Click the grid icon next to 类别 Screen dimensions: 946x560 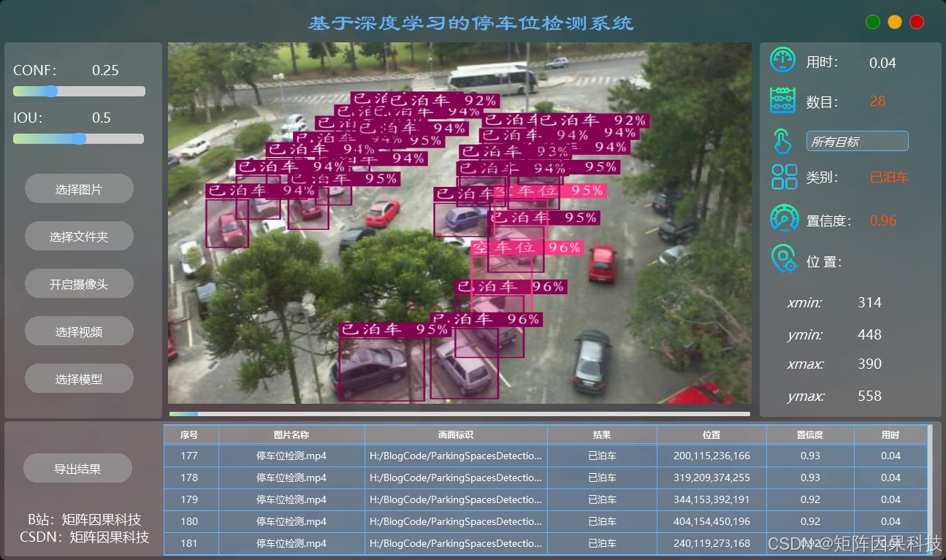click(x=782, y=177)
